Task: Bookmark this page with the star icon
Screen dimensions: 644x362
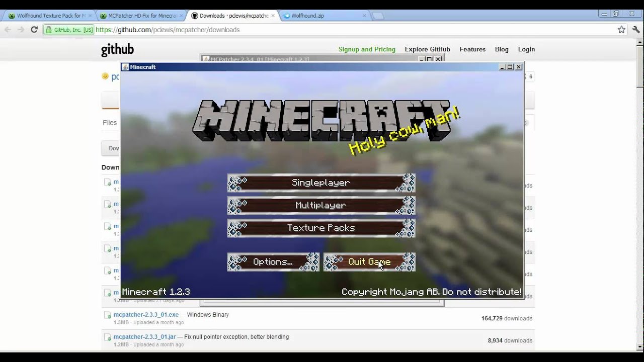Action: 621,30
